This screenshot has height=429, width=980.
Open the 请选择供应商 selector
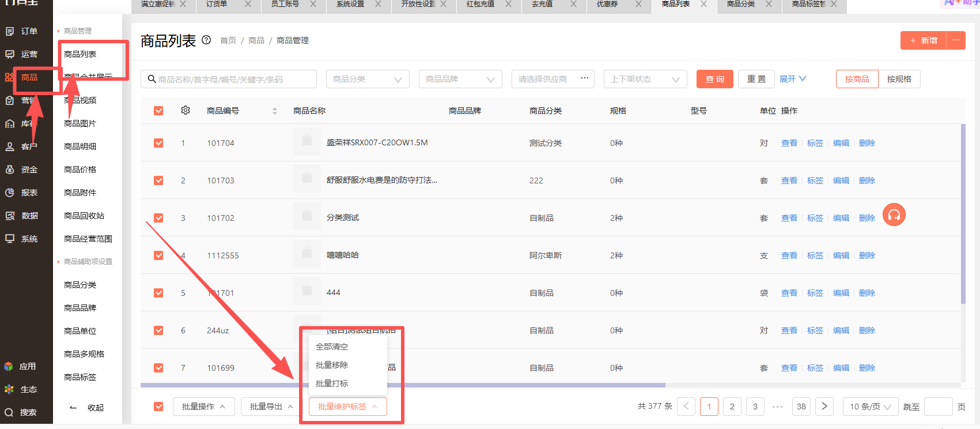[553, 79]
